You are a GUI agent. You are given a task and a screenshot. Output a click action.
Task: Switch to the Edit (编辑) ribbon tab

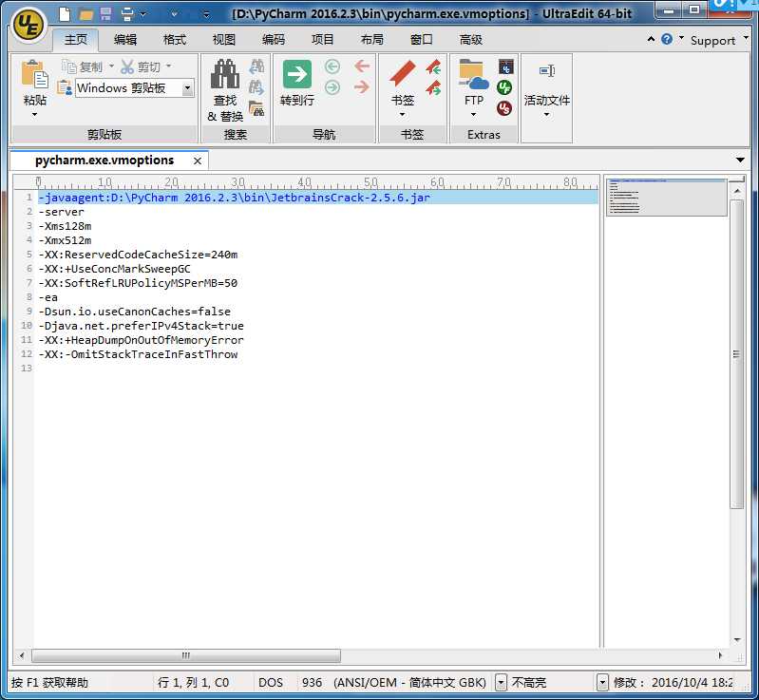[x=125, y=39]
